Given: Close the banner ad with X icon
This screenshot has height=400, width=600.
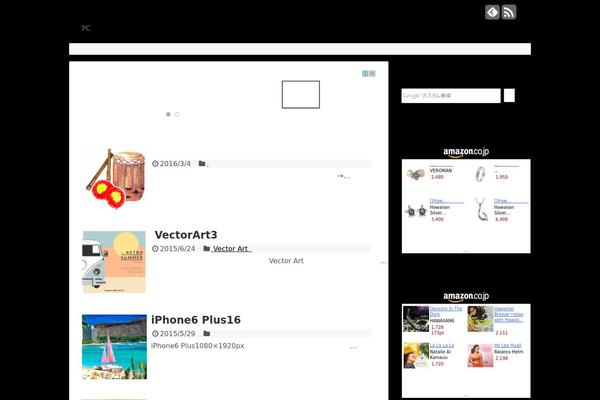Looking at the screenshot, I should (372, 73).
